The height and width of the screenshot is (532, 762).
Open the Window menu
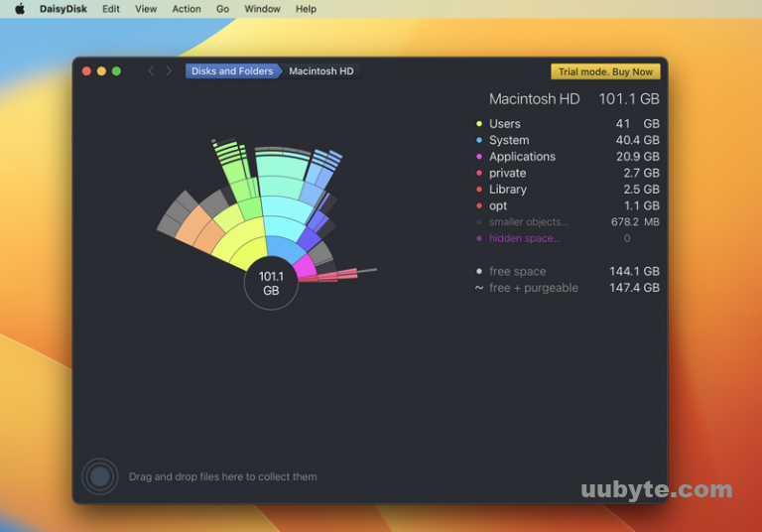pyautogui.click(x=262, y=9)
